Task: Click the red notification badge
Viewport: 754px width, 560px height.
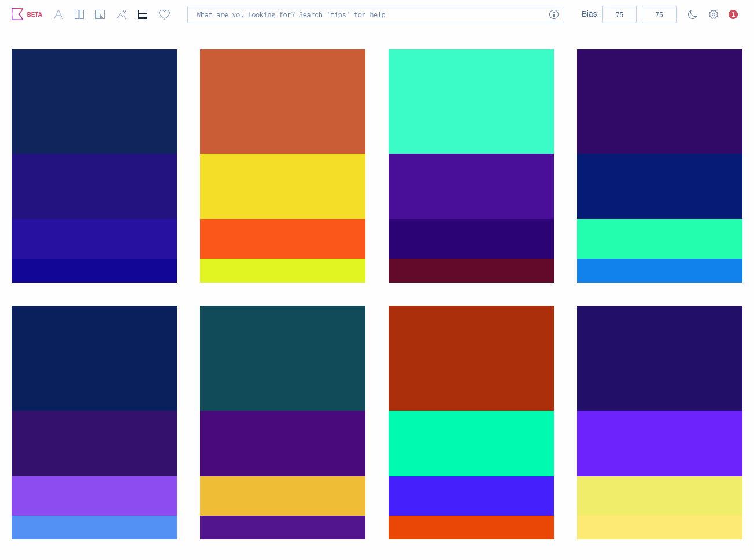Action: (733, 14)
